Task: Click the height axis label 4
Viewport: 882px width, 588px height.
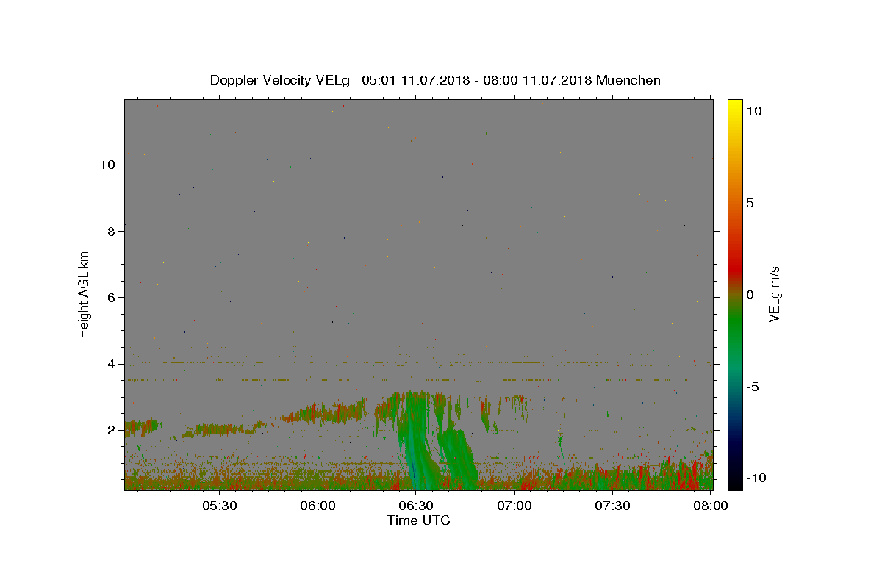Action: coord(111,364)
